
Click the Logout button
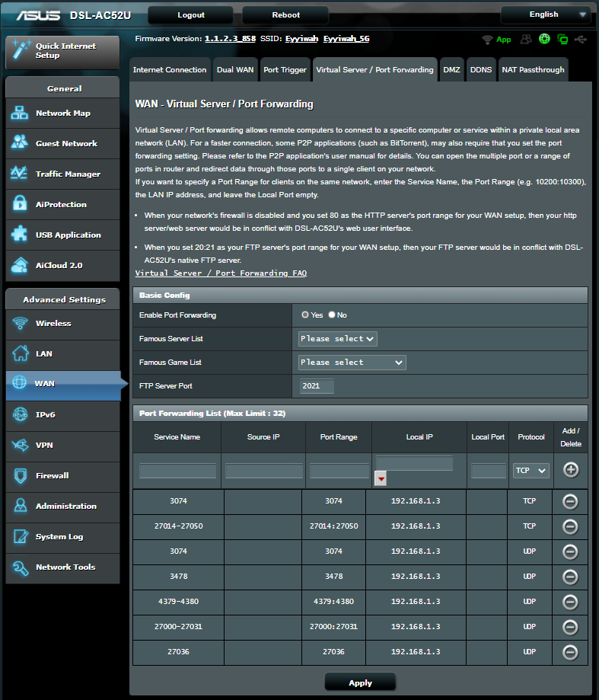pos(191,14)
